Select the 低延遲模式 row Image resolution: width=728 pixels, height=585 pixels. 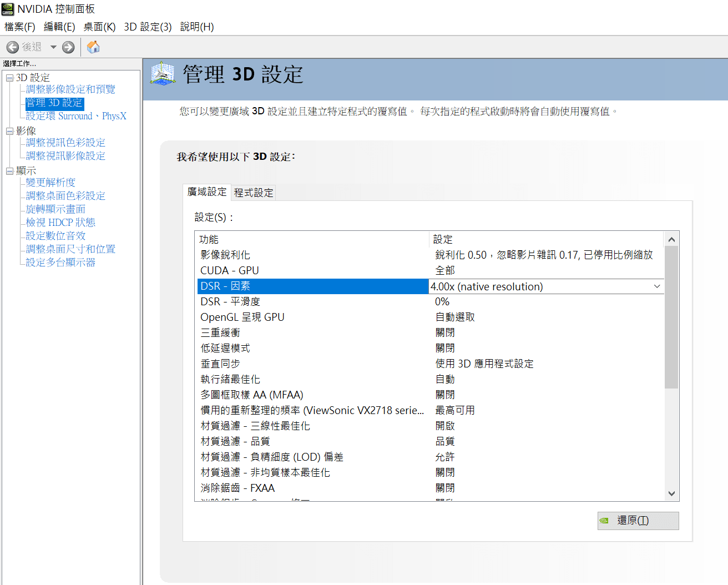[x=430, y=348]
